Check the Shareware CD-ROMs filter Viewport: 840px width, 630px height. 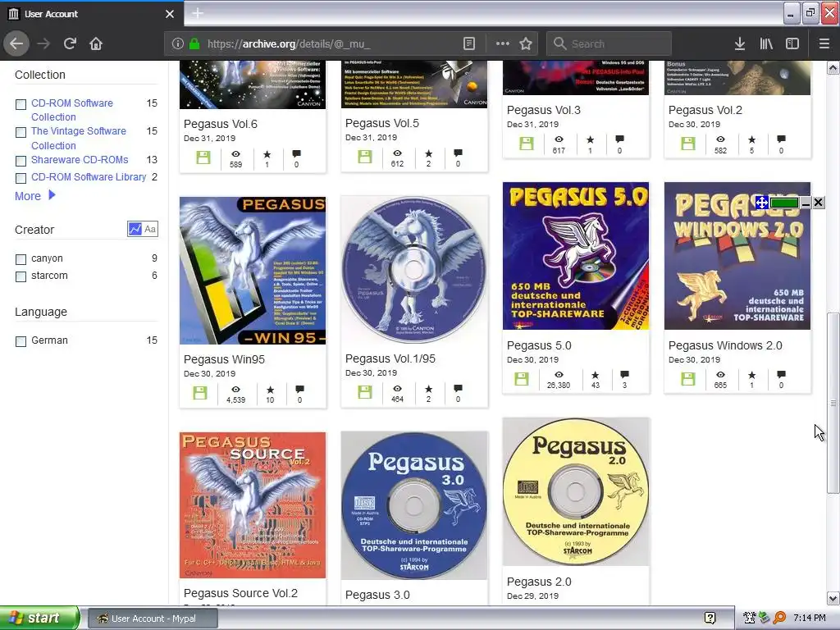21,161
